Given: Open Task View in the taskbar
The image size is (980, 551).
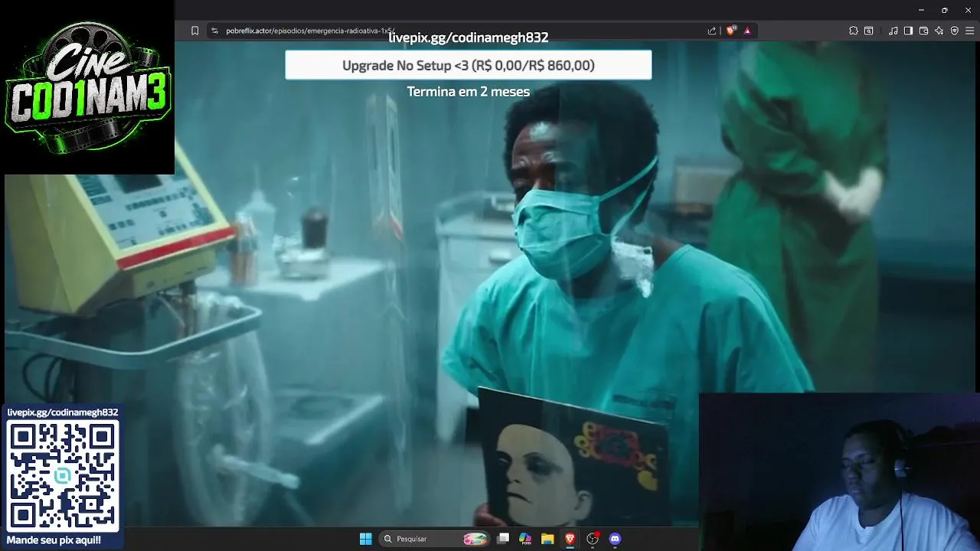Looking at the screenshot, I should click(503, 539).
